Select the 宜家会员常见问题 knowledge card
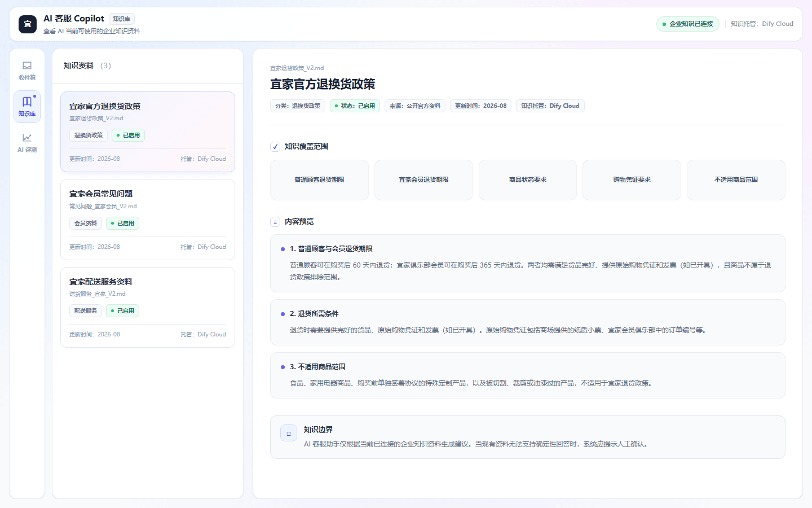The height and width of the screenshot is (508, 812). pyautogui.click(x=148, y=220)
